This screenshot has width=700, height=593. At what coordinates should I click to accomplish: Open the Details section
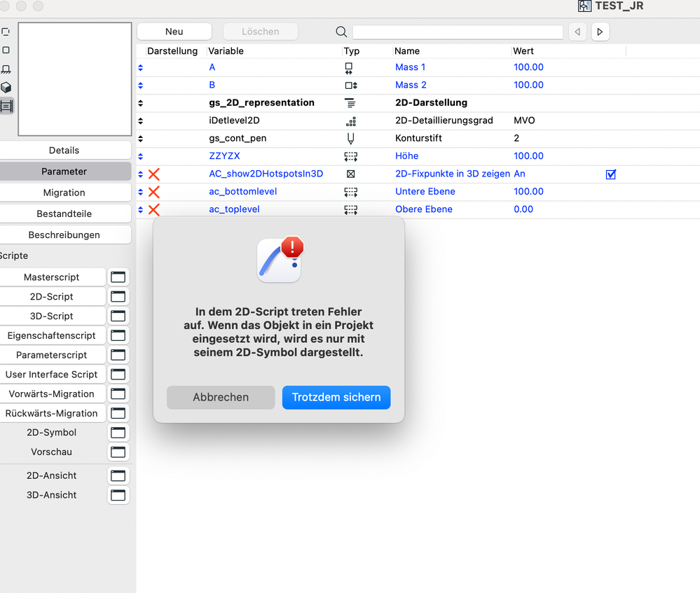(64, 151)
